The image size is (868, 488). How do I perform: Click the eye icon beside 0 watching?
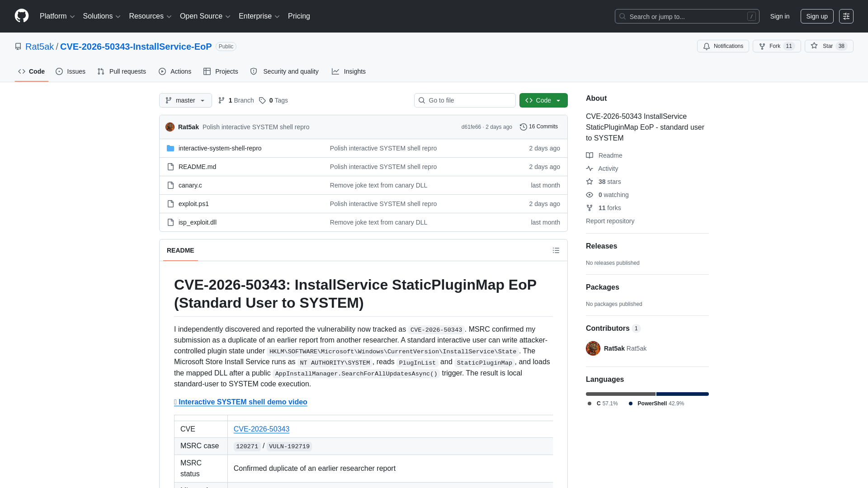coord(590,195)
